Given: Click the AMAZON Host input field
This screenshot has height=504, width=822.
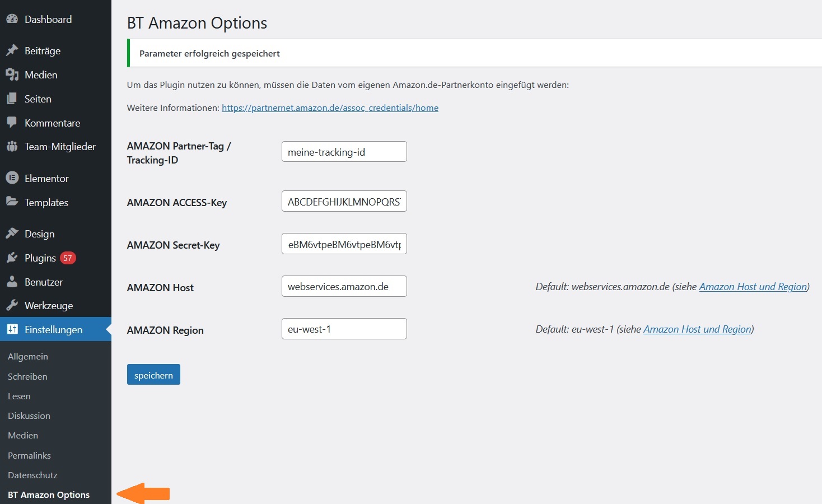Looking at the screenshot, I should [x=344, y=286].
